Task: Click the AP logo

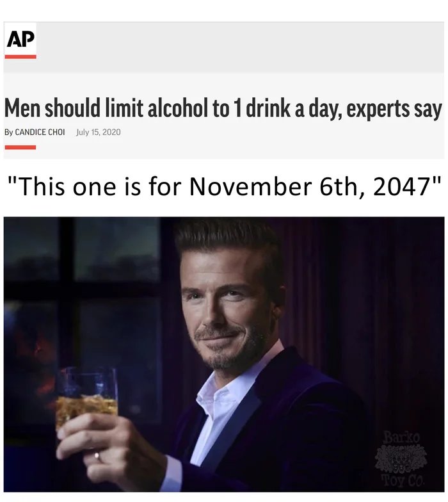Action: pyautogui.click(x=20, y=39)
